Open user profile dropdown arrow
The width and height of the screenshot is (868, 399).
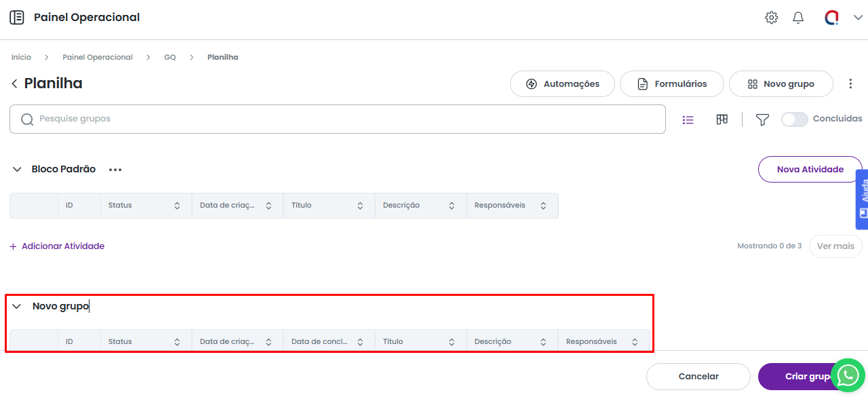coord(857,18)
